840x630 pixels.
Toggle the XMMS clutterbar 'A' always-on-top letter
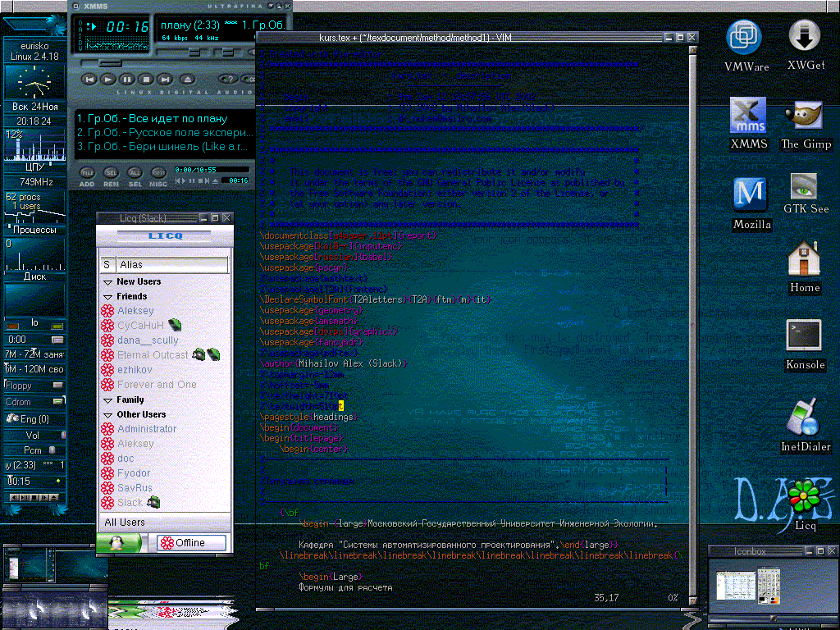(80, 30)
